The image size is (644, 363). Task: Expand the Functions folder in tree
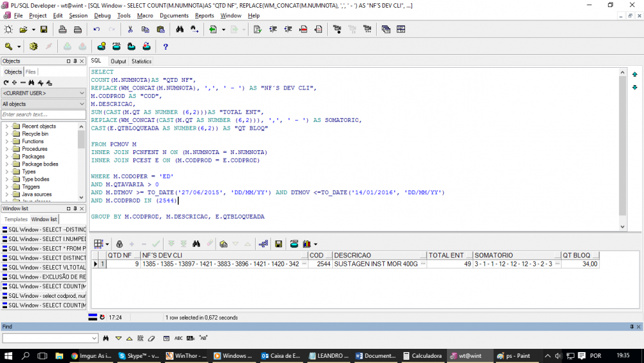7,141
